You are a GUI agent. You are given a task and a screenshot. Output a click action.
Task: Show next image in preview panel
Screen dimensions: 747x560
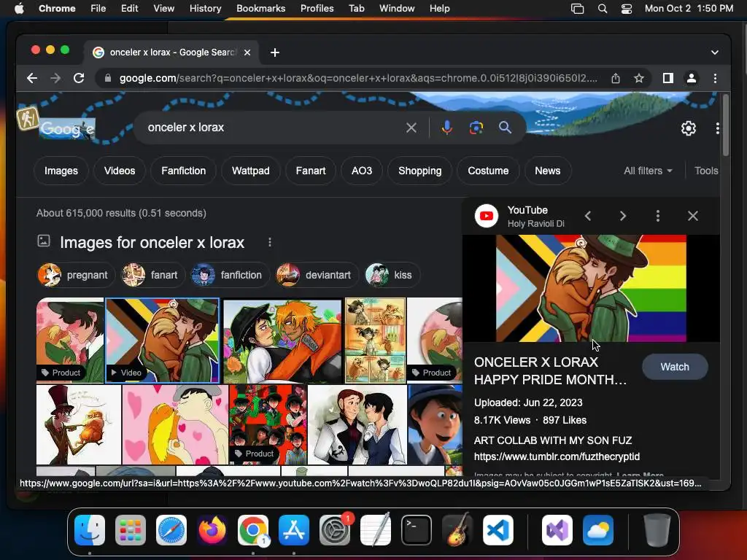click(623, 216)
